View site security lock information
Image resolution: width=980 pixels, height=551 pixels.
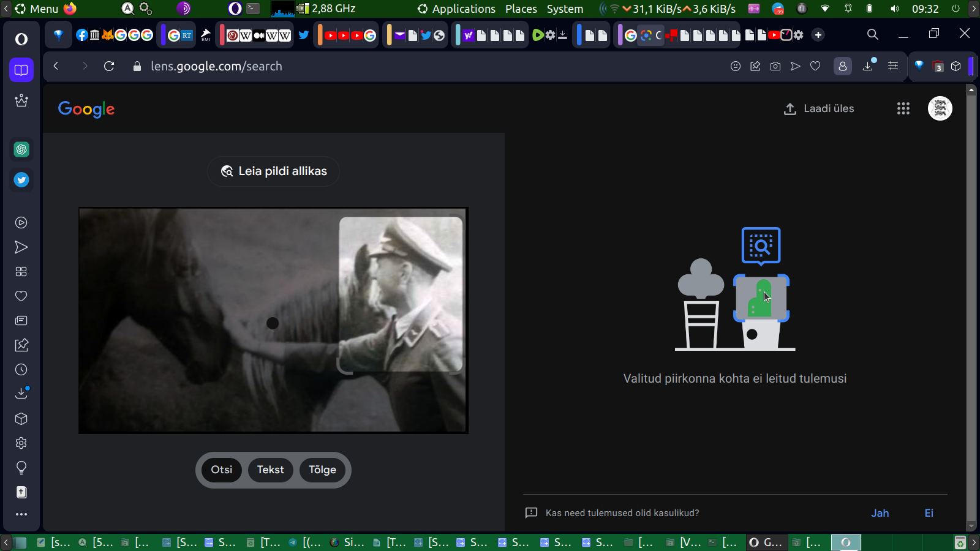[137, 66]
